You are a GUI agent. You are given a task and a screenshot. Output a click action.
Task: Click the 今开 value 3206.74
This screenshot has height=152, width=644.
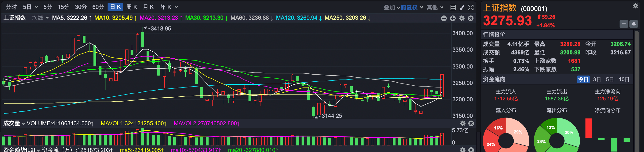coord(621,44)
